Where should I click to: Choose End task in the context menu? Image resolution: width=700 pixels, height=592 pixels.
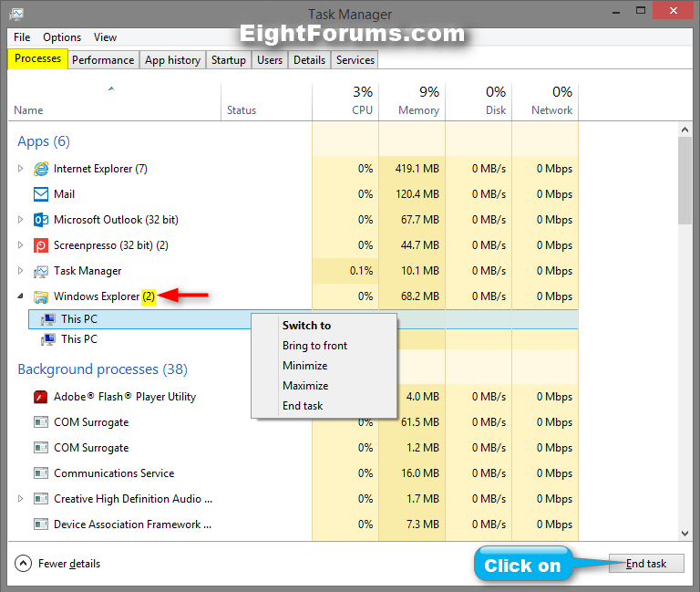324,406
